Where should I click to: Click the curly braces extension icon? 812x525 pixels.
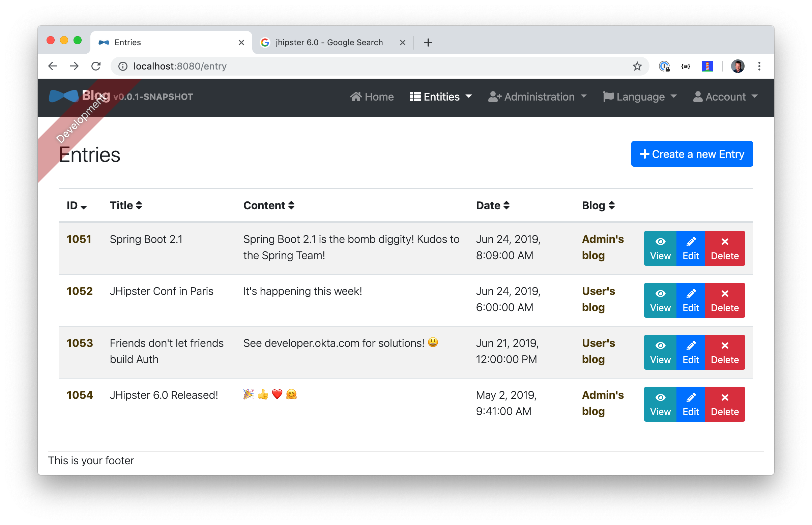[685, 66]
